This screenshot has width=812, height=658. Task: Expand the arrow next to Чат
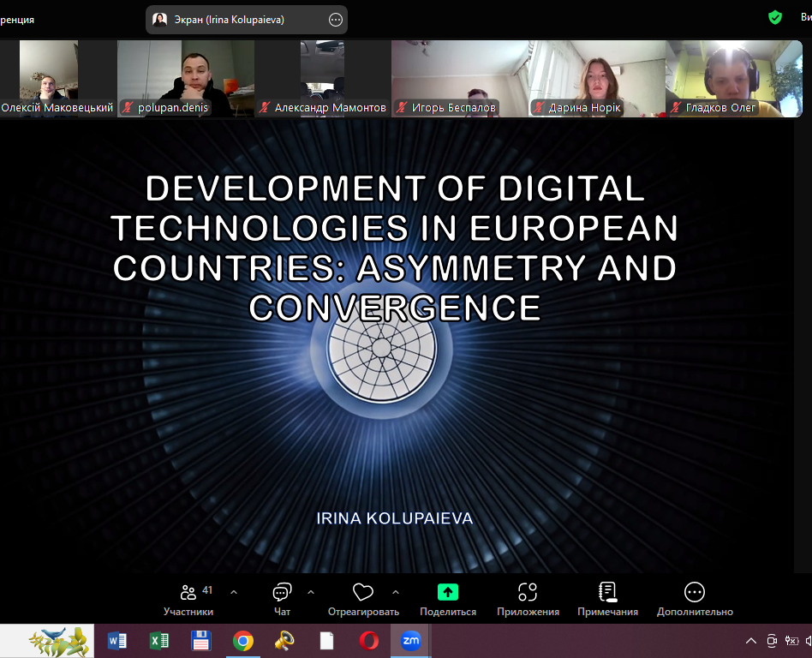[311, 592]
